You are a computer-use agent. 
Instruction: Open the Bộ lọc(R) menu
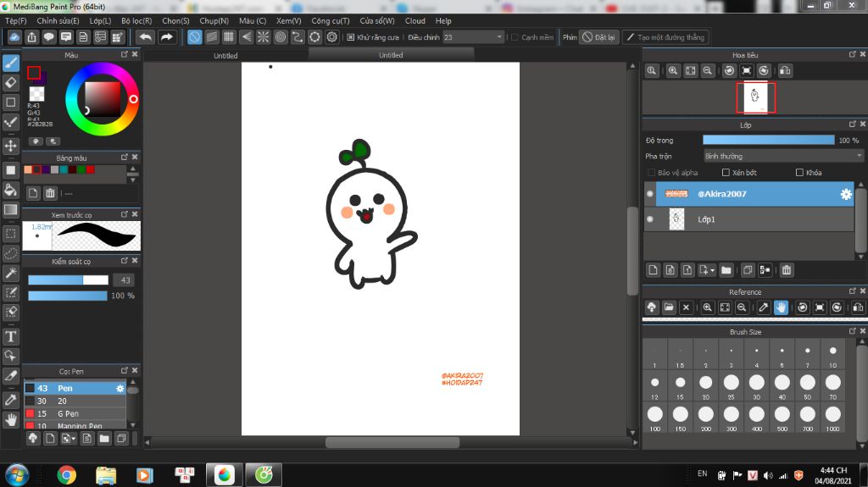[136, 20]
